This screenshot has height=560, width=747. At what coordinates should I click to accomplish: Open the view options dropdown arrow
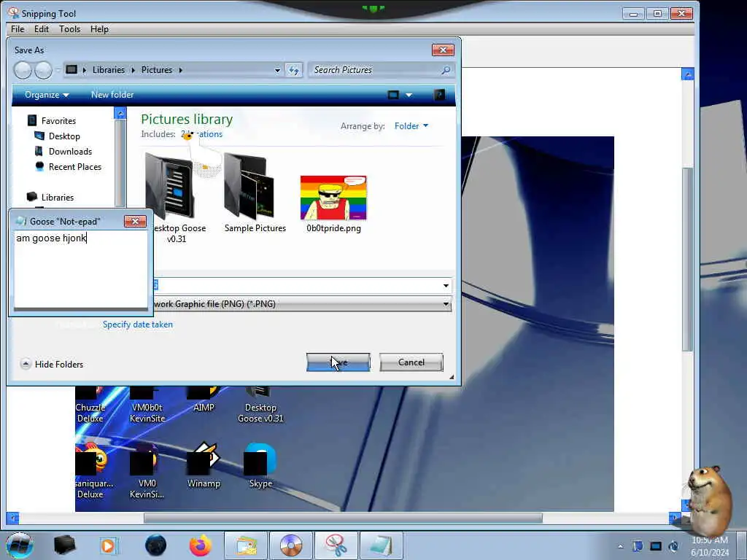409,95
